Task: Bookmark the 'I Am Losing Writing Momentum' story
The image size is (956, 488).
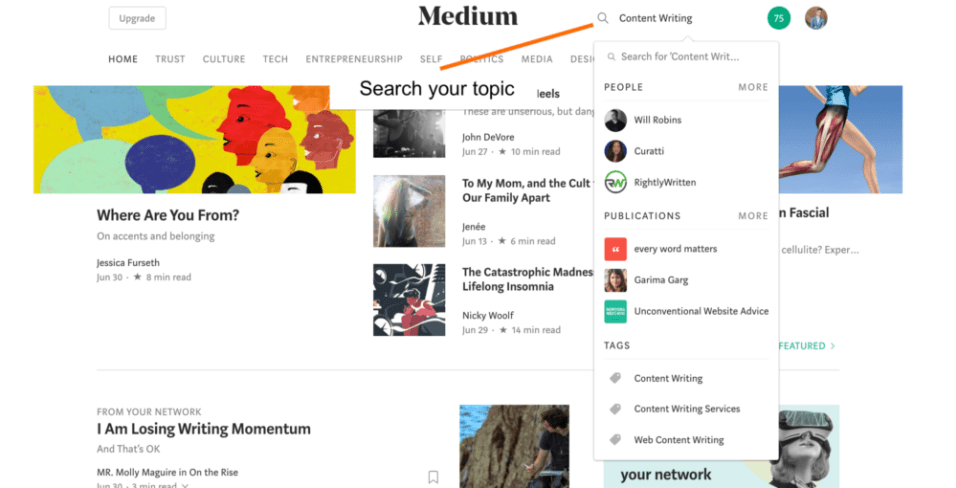Action: tap(433, 477)
